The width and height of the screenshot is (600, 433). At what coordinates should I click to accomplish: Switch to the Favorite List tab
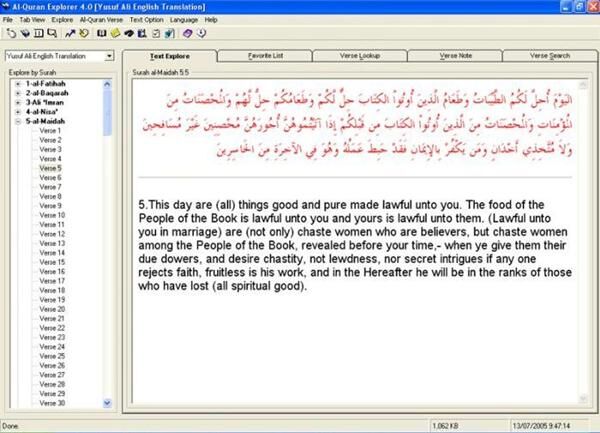click(265, 56)
